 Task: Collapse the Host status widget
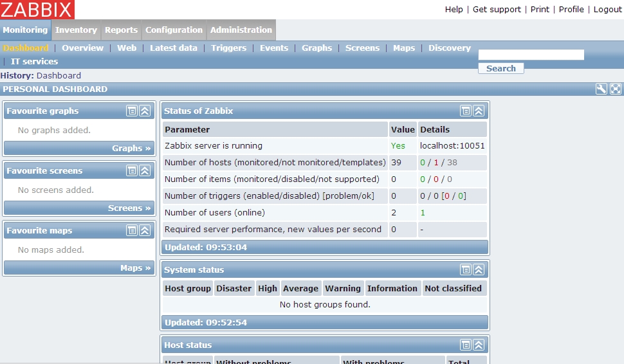(x=479, y=345)
